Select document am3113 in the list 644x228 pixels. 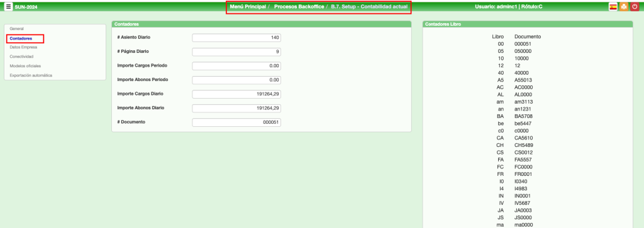523,102
